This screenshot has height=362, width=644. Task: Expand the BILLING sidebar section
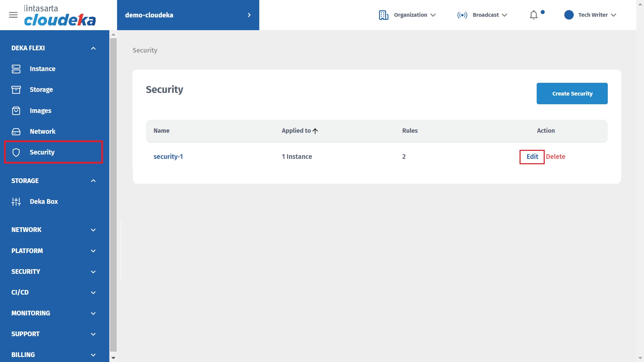click(x=93, y=355)
